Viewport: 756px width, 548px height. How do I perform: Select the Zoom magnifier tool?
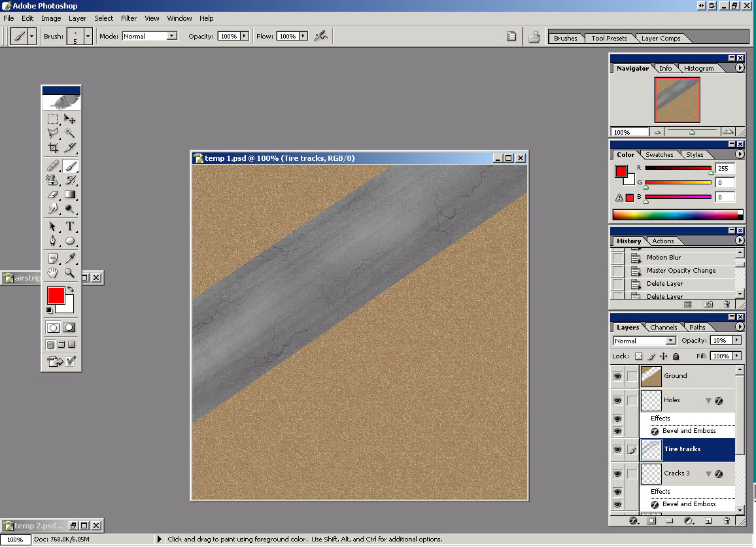[x=70, y=273]
